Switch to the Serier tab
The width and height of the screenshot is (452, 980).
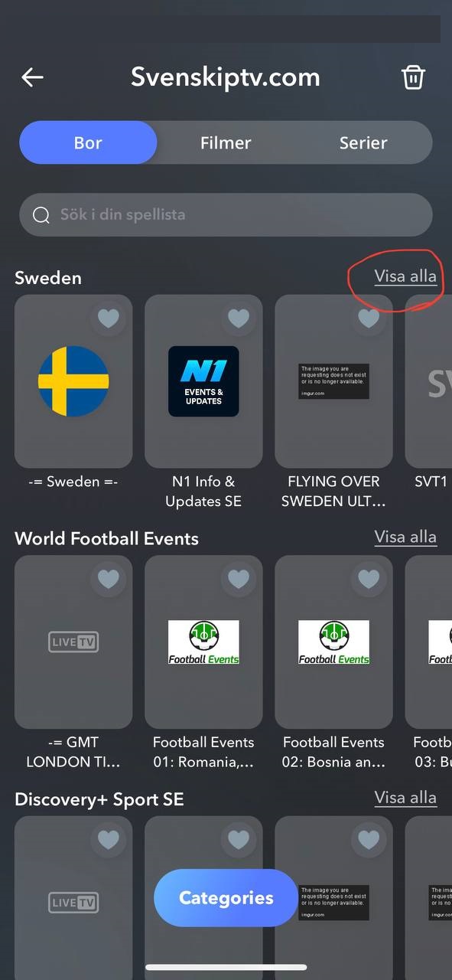click(363, 142)
